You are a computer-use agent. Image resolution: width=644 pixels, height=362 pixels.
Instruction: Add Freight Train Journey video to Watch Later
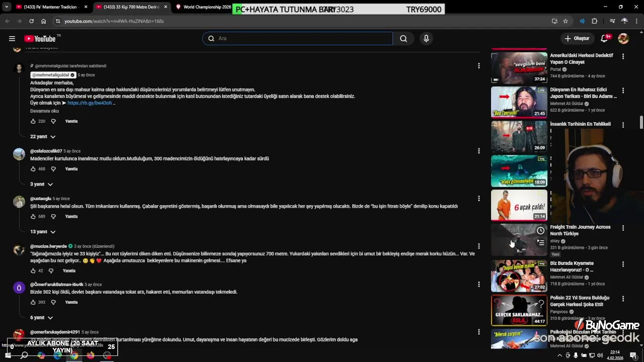540,230
